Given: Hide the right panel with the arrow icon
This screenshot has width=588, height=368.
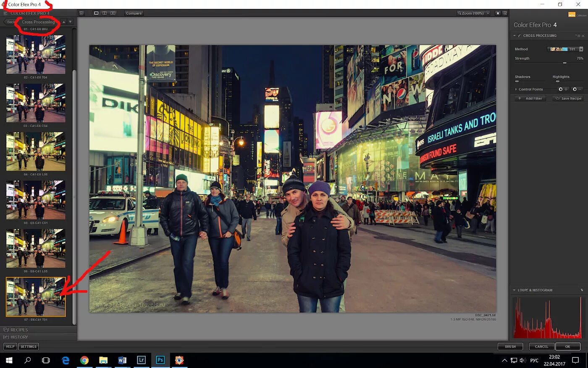Looking at the screenshot, I should [505, 13].
